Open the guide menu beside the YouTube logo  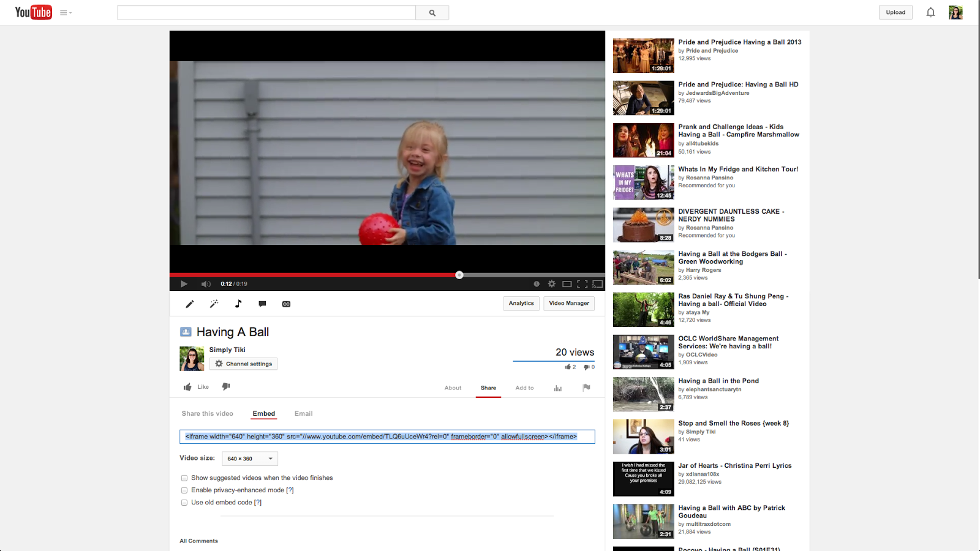66,12
